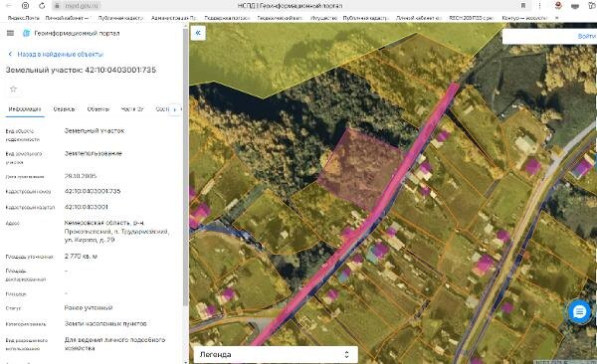Go back with browser back arrow

click(9, 6)
